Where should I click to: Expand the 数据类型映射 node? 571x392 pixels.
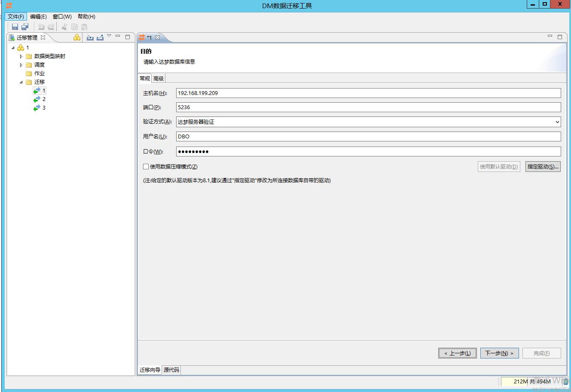pyautogui.click(x=21, y=56)
